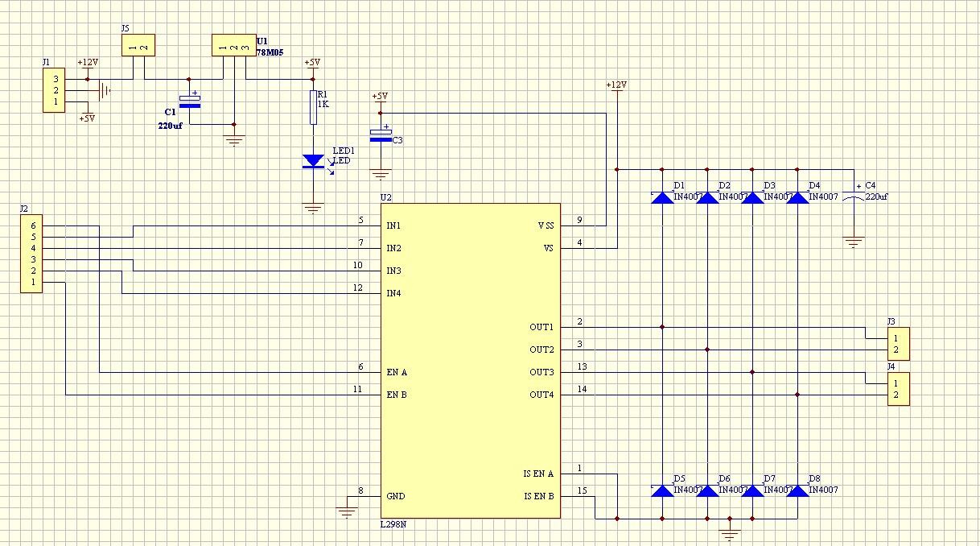The image size is (980, 546).
Task: Select the J5 two-pin connector symbol
Action: [138, 46]
